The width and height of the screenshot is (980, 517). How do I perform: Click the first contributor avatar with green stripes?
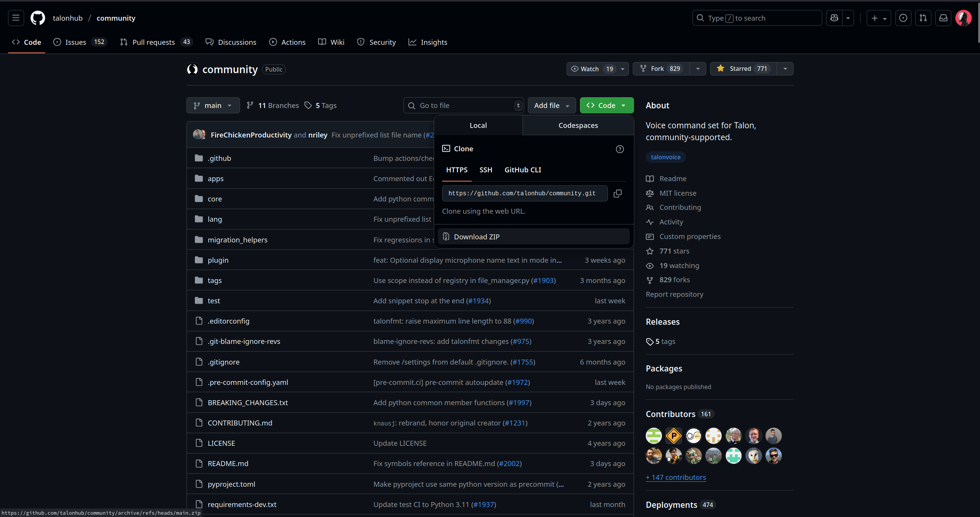pyautogui.click(x=654, y=436)
